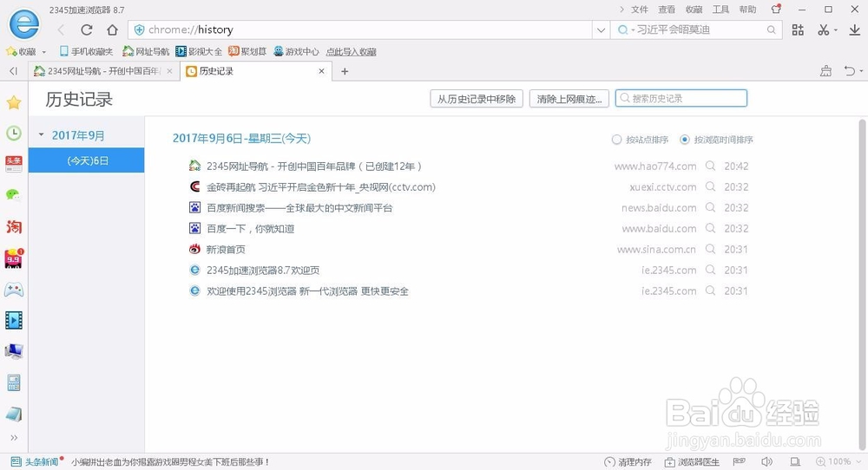Open the scissors tool dropdown arrow
This screenshot has width=868, height=470.
pyautogui.click(x=835, y=30)
